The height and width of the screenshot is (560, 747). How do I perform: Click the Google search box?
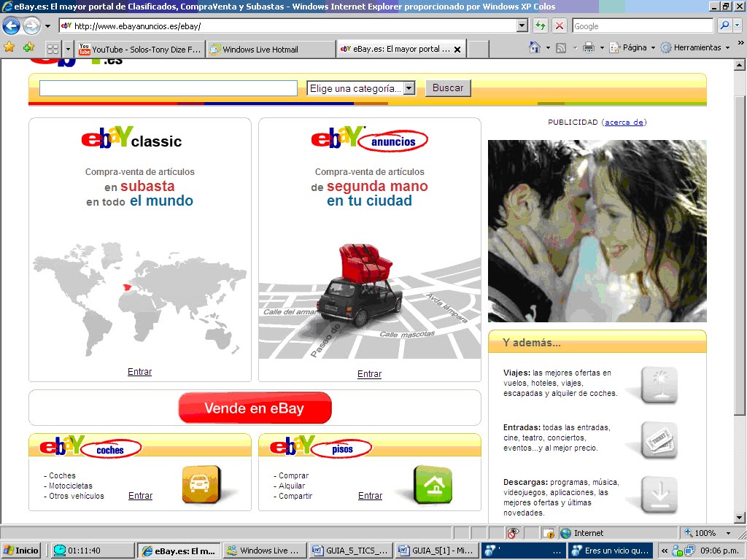[643, 26]
